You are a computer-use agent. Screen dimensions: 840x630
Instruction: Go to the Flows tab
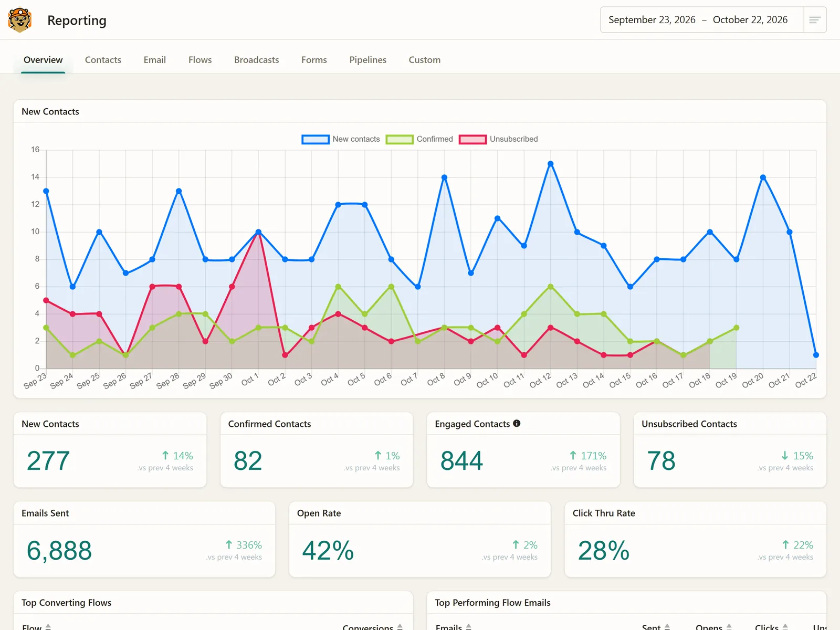pos(200,60)
